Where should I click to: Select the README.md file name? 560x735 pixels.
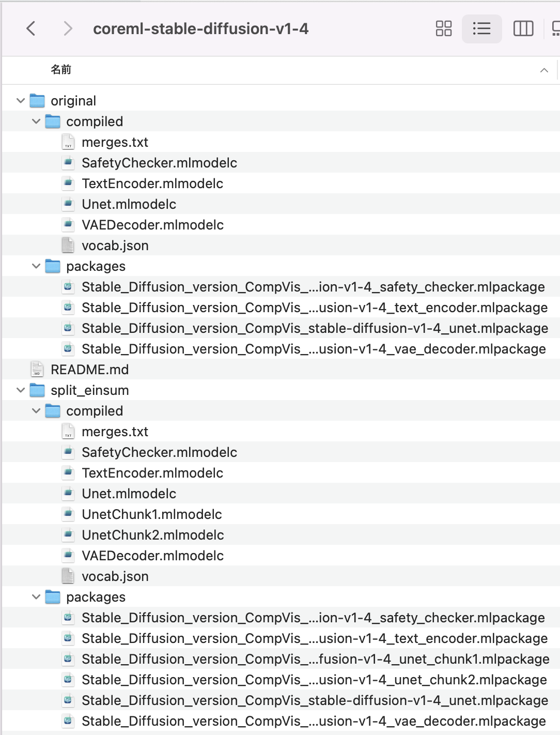(x=90, y=370)
